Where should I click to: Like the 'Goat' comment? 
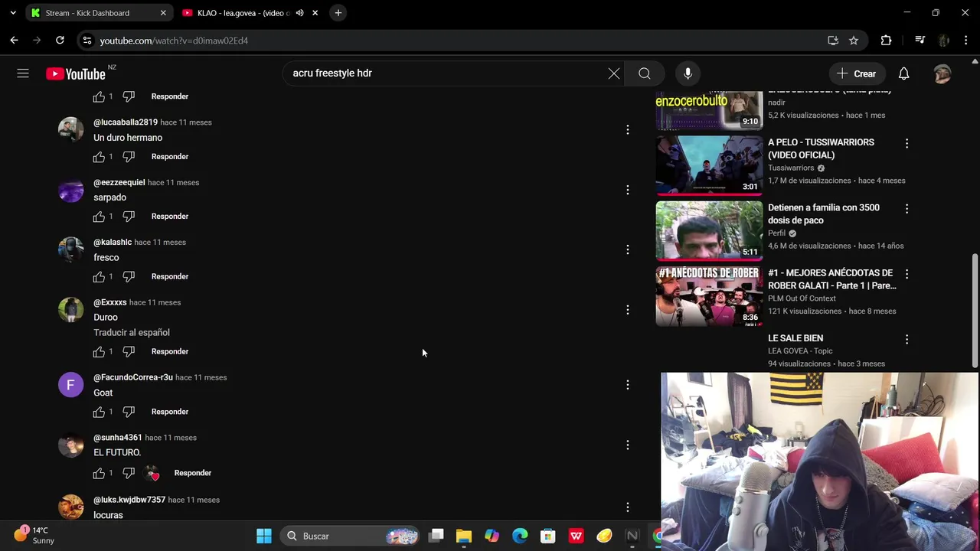pos(99,412)
